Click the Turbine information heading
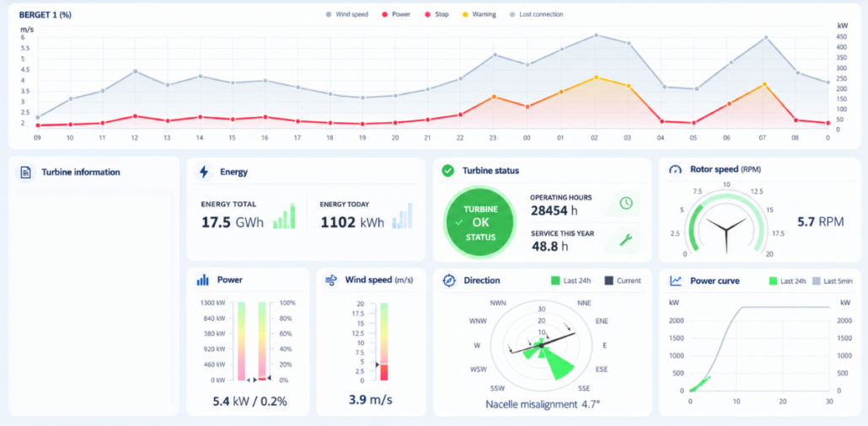Viewport: 868px width, 426px height. (81, 172)
